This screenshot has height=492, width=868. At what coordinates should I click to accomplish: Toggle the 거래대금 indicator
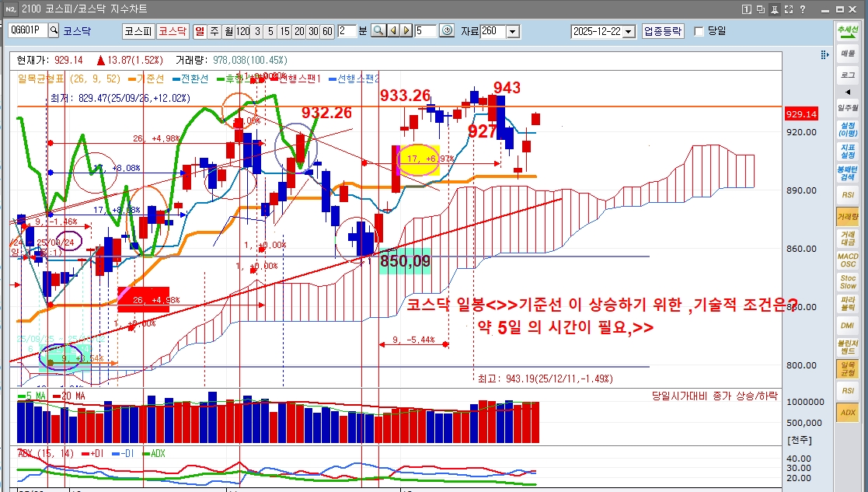(848, 239)
